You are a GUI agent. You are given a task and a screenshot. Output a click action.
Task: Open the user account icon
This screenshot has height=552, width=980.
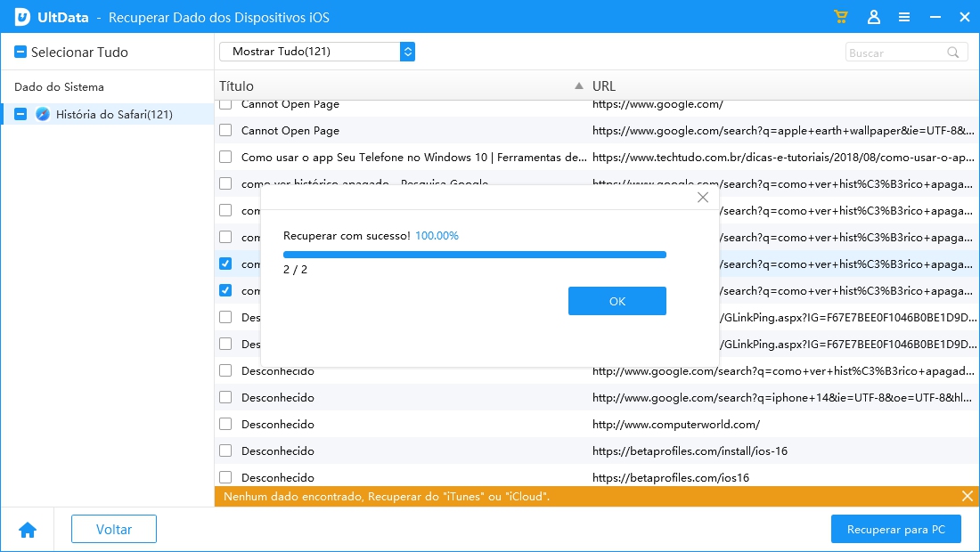point(874,17)
